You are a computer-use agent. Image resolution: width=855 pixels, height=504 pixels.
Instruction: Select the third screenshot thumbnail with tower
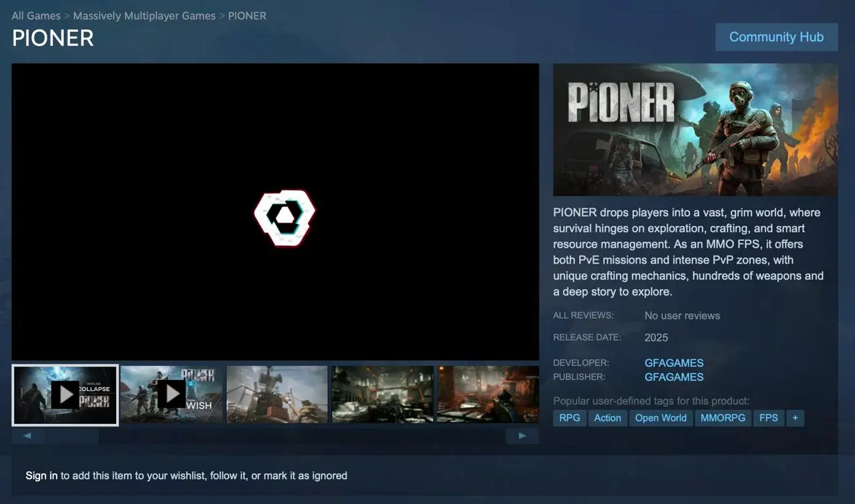[x=277, y=395]
